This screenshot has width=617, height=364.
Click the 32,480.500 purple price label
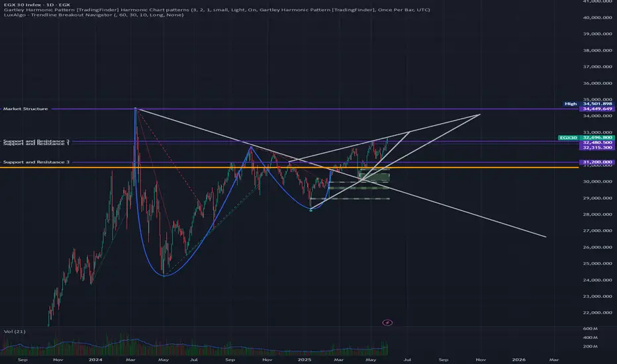pos(597,142)
